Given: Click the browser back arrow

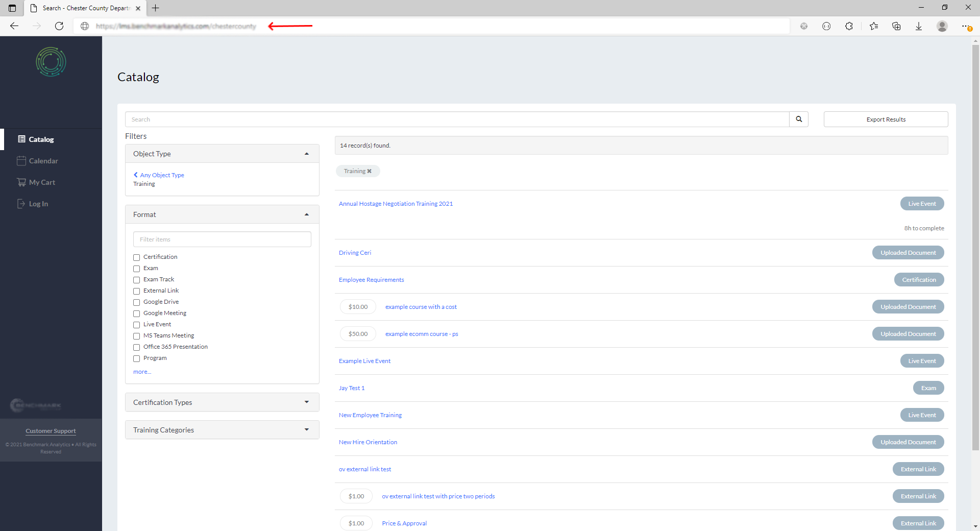Looking at the screenshot, I should [x=14, y=26].
